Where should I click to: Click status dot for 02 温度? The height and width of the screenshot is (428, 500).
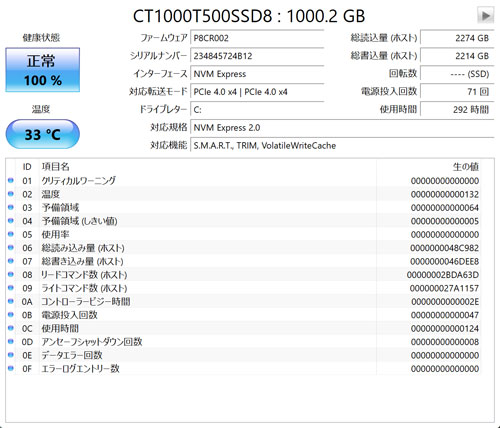[x=11, y=194]
